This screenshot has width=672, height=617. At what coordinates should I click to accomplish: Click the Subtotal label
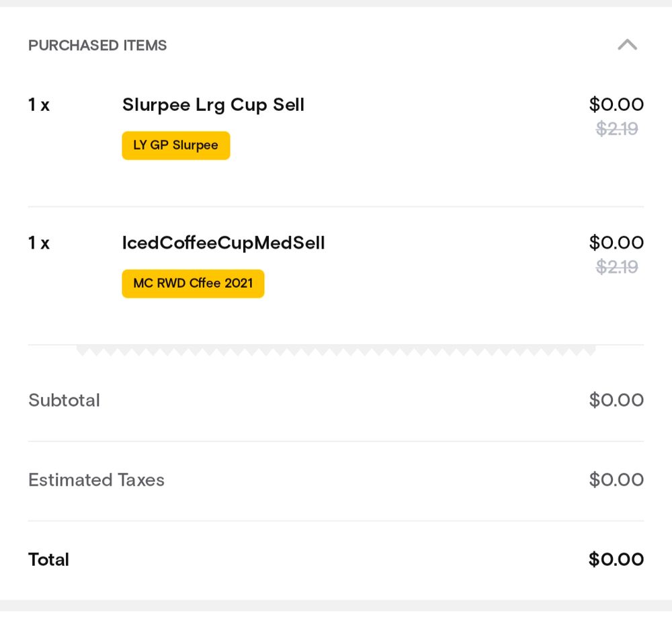tap(64, 400)
